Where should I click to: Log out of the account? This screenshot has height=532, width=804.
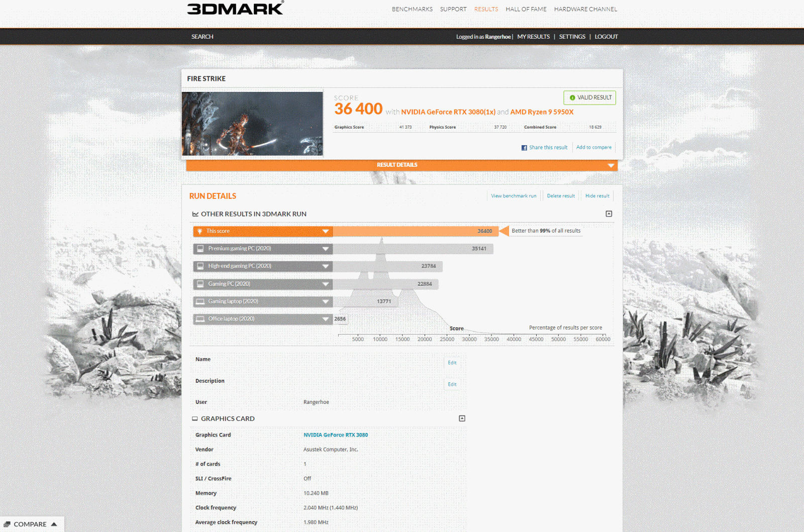point(607,37)
